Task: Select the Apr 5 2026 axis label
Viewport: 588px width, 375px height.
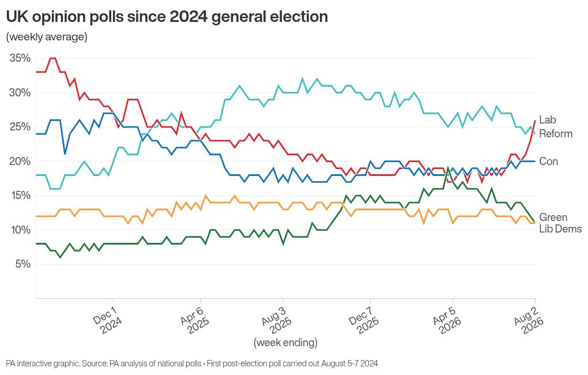Action: [447, 319]
